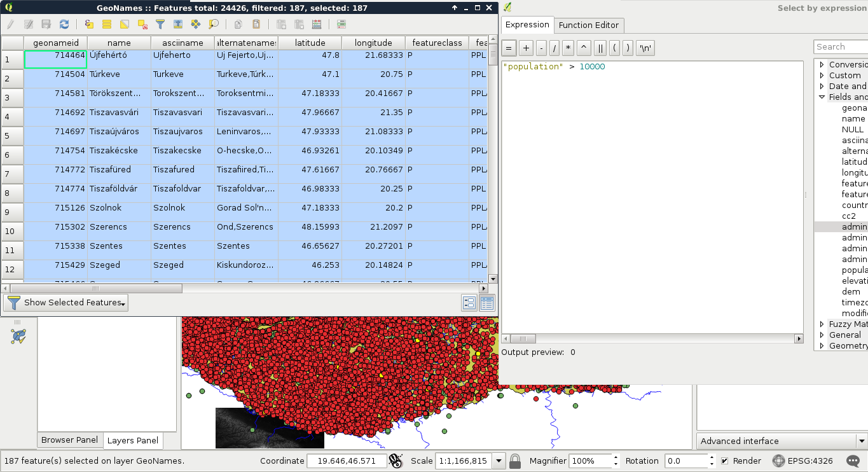The image size is (868, 472).
Task: Collapse the Fields and Values group
Action: tap(822, 97)
